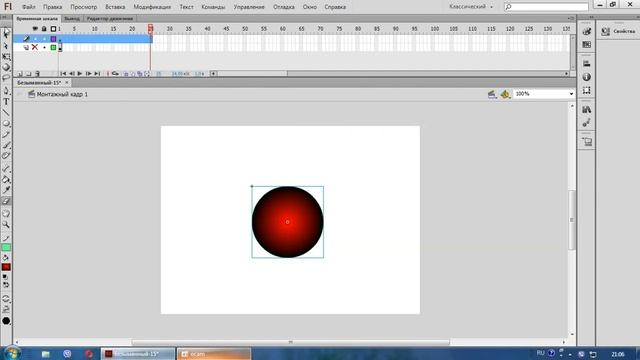640x360 pixels.
Task: Select the Brush tool
Action: [x=6, y=145]
